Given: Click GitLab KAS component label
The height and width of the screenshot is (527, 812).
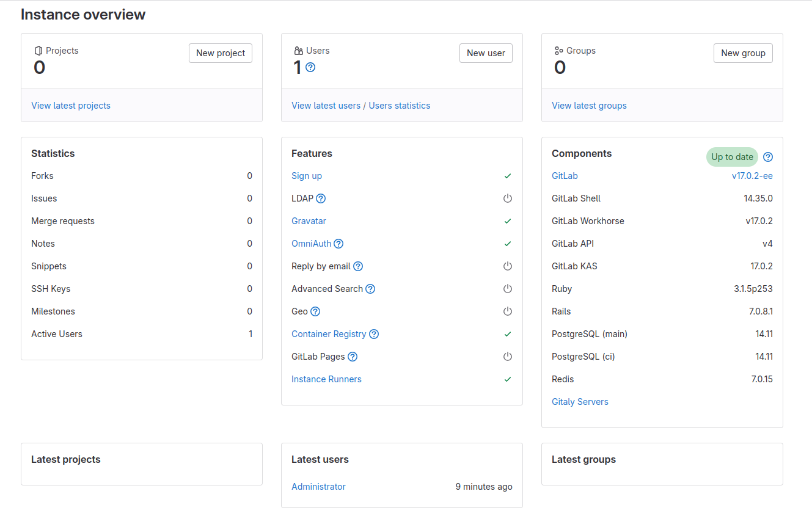Looking at the screenshot, I should [574, 266].
